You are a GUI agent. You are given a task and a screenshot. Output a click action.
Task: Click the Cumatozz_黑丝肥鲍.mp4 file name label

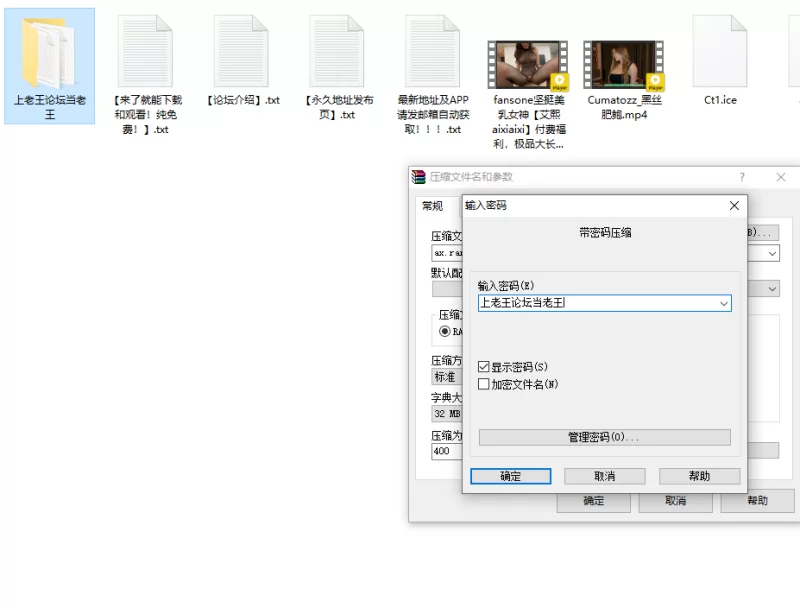click(x=624, y=107)
